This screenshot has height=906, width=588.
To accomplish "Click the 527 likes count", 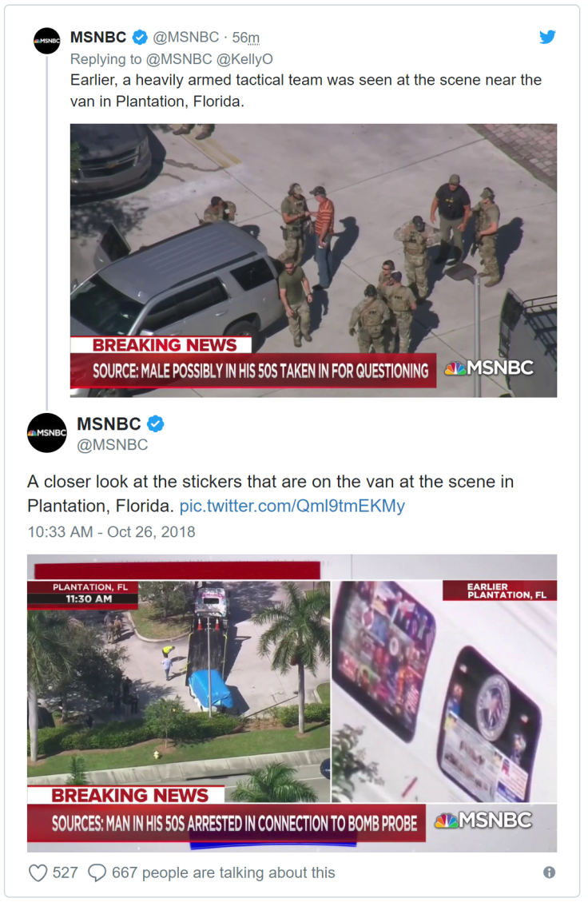I will point(65,872).
